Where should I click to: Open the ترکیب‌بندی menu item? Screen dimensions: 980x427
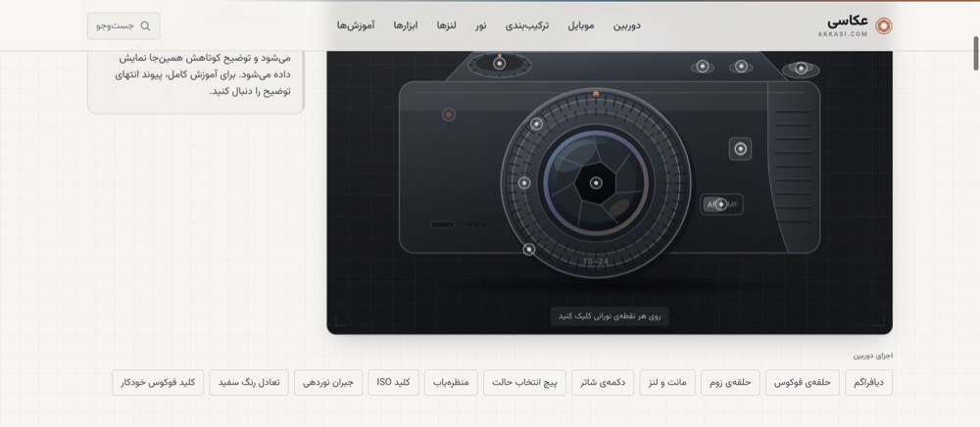tap(527, 25)
